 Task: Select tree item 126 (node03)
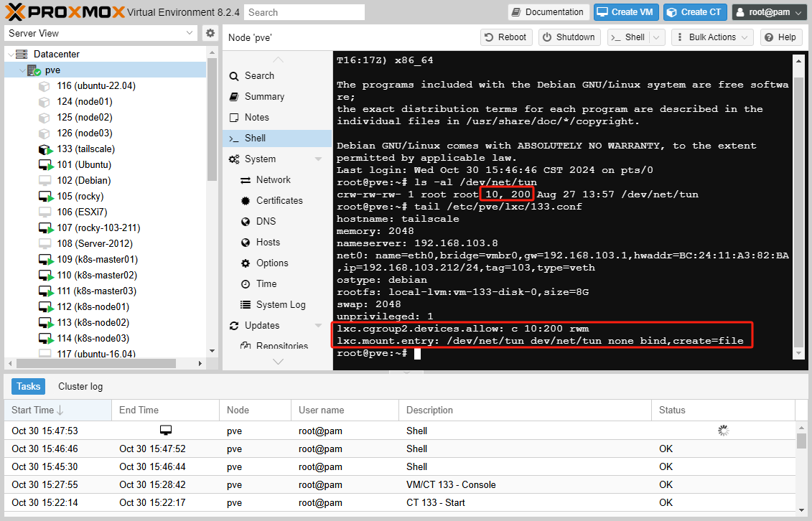click(105, 133)
